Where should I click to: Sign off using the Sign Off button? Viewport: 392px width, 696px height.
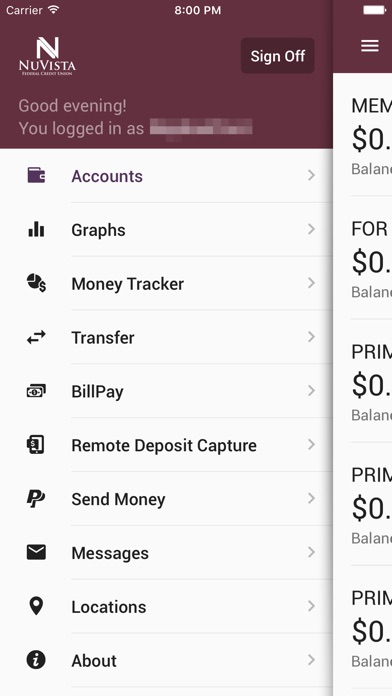[278, 56]
